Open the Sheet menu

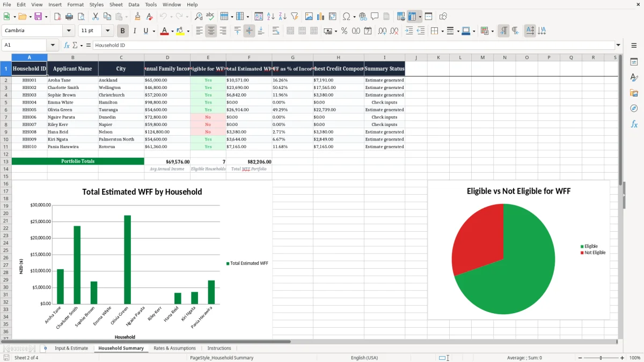tap(116, 4)
